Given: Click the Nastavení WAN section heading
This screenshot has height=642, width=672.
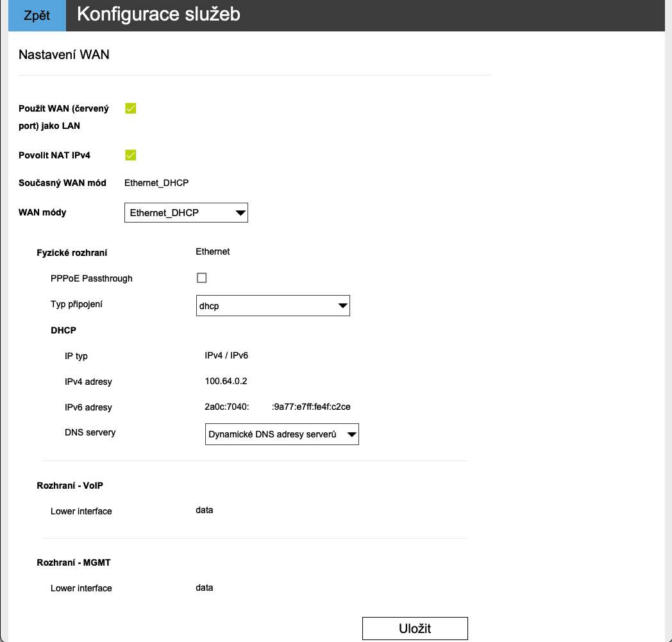Looking at the screenshot, I should point(64,55).
